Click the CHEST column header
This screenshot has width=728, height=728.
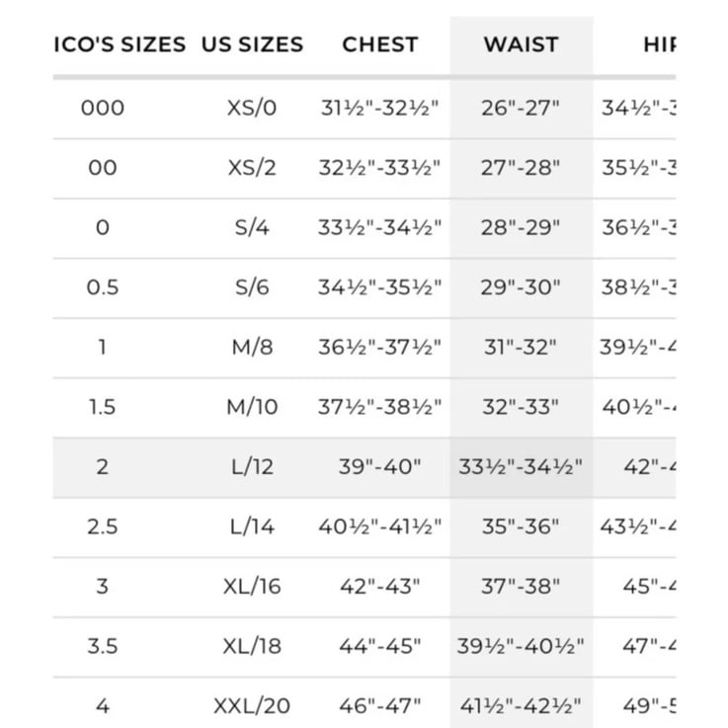pos(380,44)
